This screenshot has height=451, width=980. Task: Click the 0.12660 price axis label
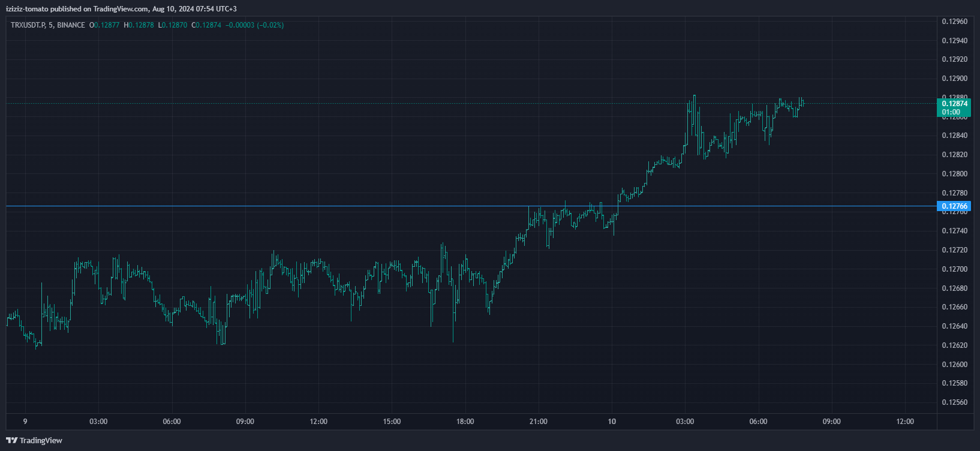954,307
